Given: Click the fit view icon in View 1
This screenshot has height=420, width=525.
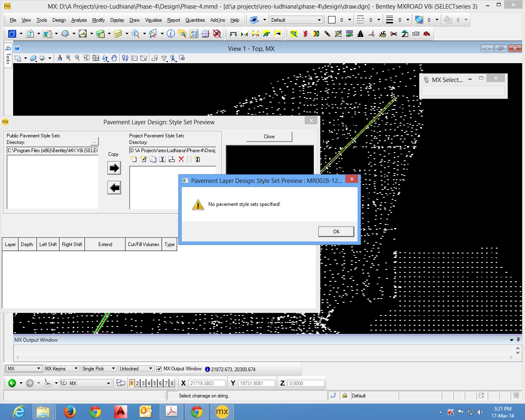Looking at the screenshot, I should (96, 58).
